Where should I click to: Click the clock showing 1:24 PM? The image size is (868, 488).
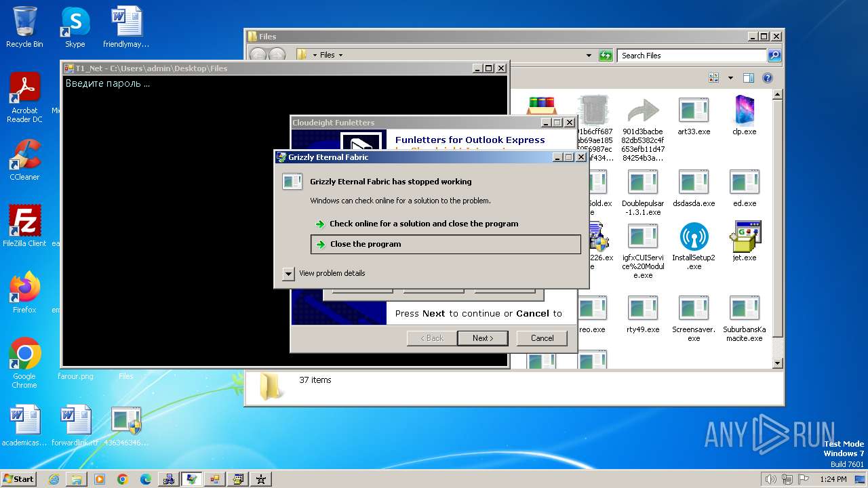(x=833, y=479)
